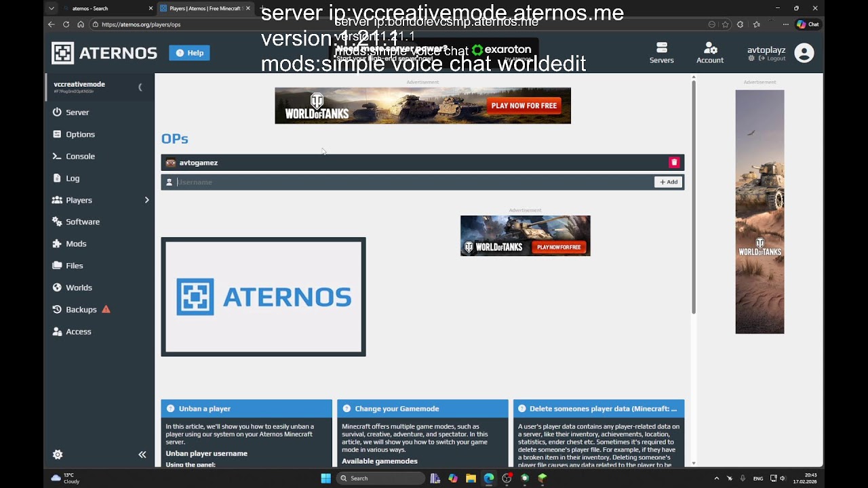Click the 'Available gamemodes' subheading
This screenshot has height=488, width=868.
[x=380, y=461]
